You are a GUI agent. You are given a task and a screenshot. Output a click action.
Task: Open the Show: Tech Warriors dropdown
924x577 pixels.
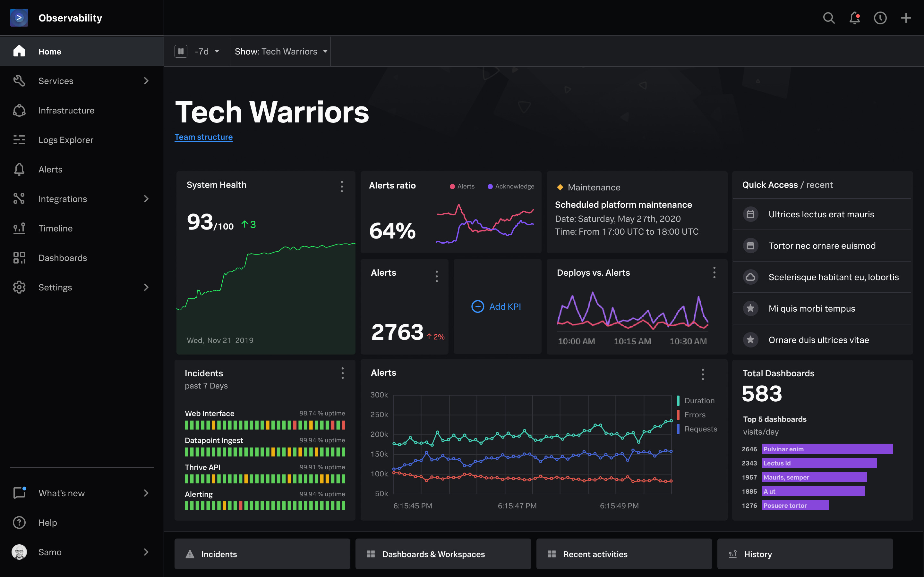coord(281,52)
